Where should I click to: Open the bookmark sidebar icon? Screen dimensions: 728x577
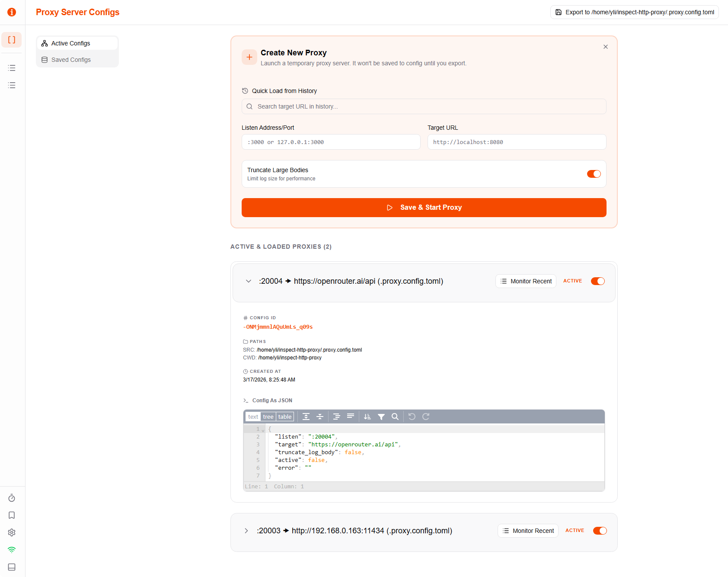pos(12,515)
